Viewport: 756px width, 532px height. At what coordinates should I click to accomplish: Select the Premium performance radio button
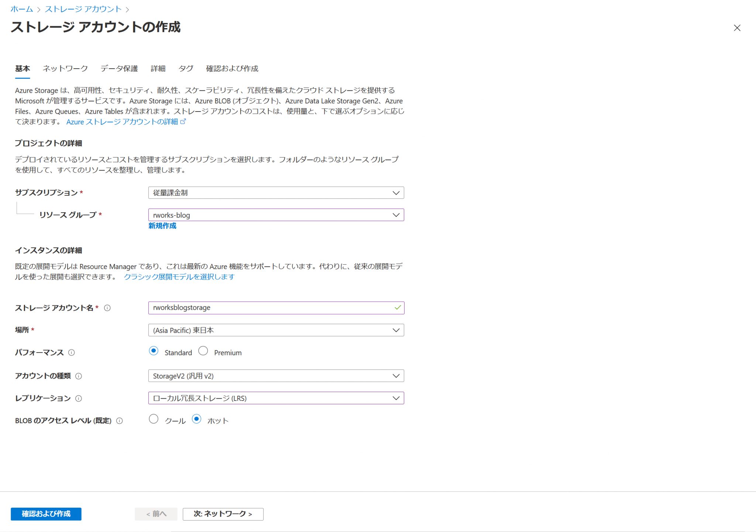pos(203,351)
